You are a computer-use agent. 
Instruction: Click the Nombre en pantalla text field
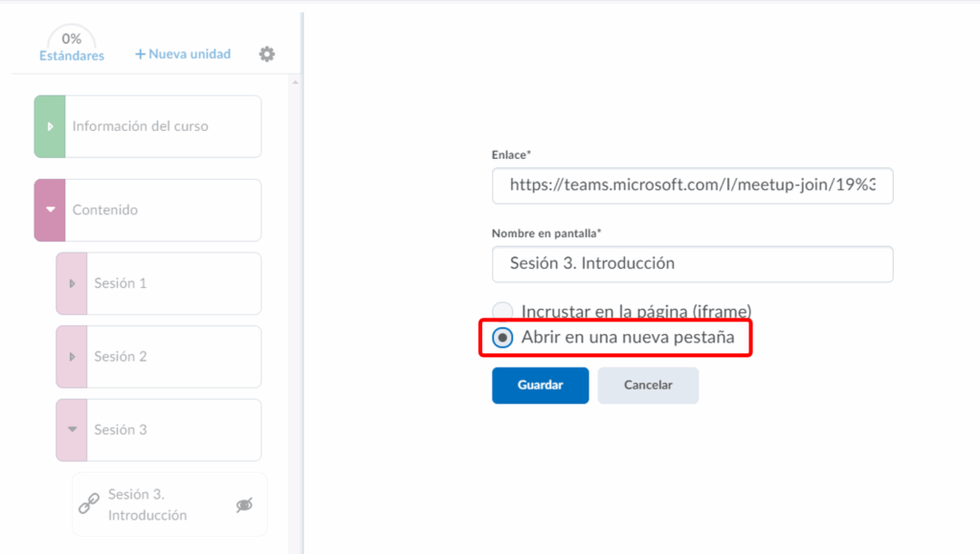[692, 263]
